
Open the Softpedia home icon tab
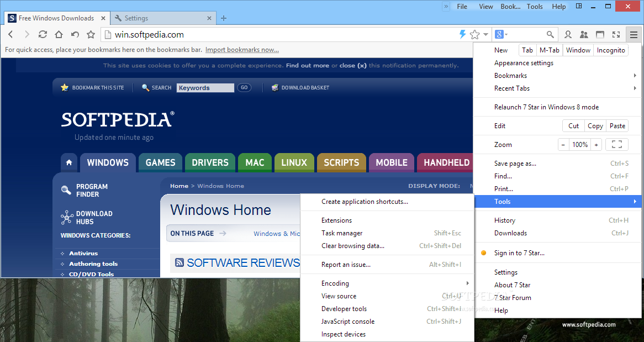click(x=69, y=162)
